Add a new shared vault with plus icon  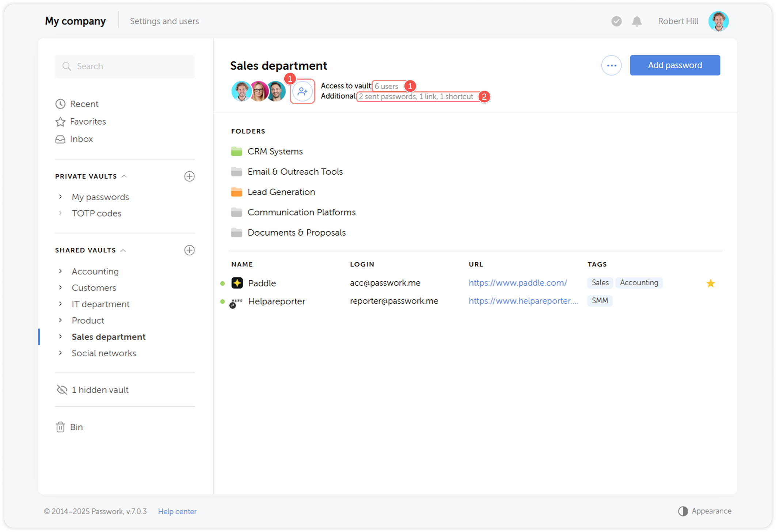(x=189, y=250)
